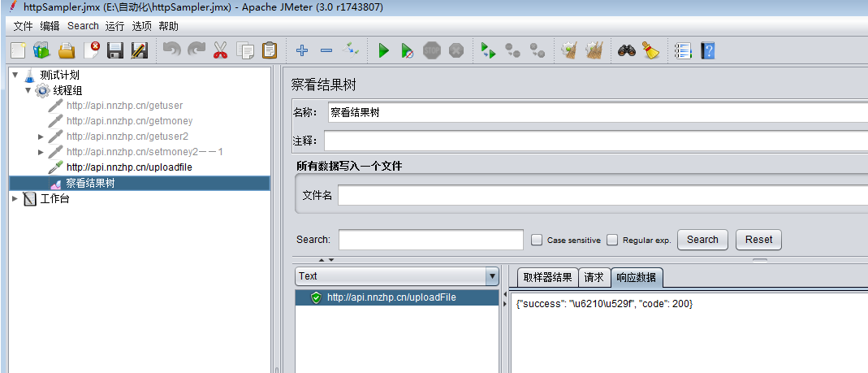The image size is (868, 373).
Task: Enable the Case sensitive checkbox
Action: coord(537,240)
